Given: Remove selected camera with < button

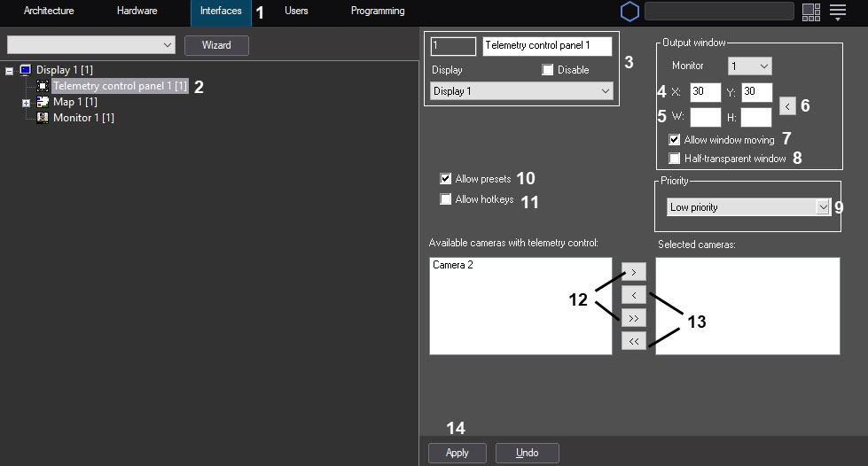Looking at the screenshot, I should coord(634,295).
